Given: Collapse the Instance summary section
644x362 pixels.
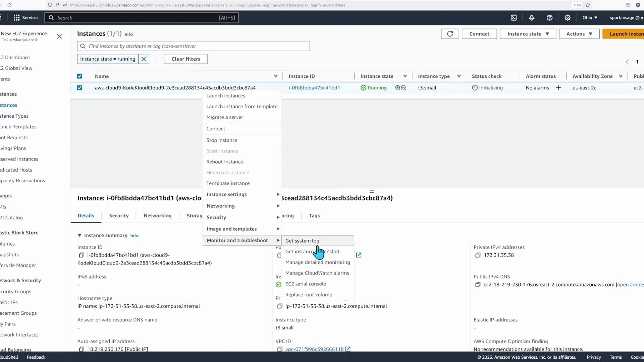Looking at the screenshot, I should coord(79,236).
